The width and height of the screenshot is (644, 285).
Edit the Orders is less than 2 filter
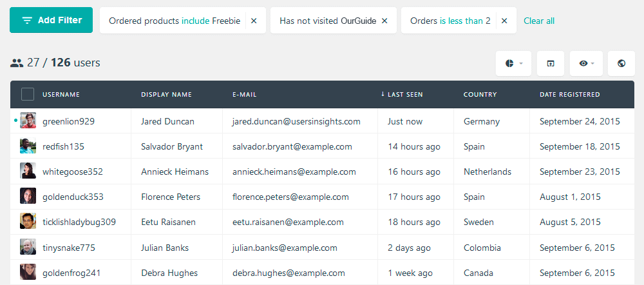pyautogui.click(x=451, y=21)
